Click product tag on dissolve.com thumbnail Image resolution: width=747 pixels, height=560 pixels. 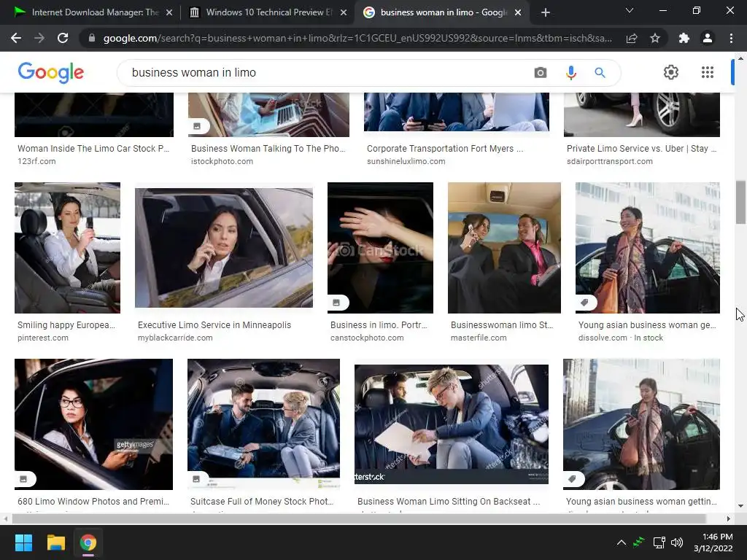pyautogui.click(x=584, y=303)
